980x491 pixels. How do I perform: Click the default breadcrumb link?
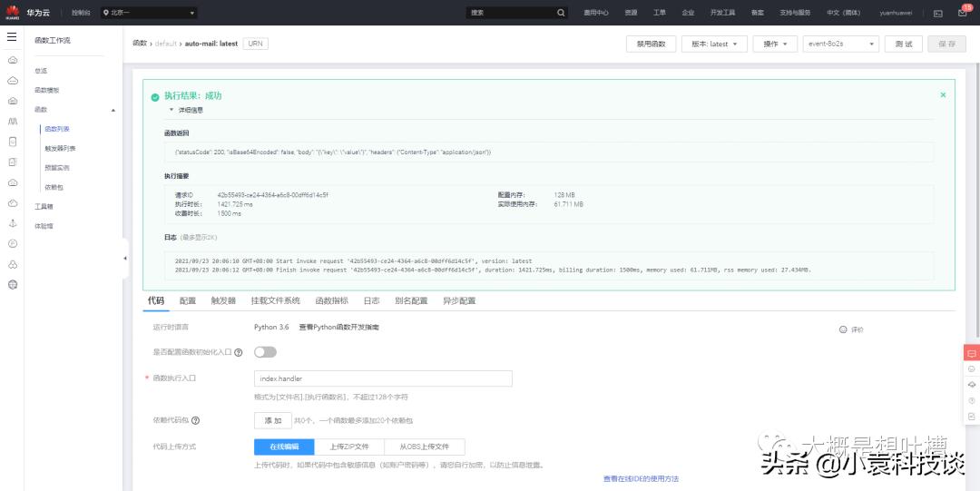(166, 44)
